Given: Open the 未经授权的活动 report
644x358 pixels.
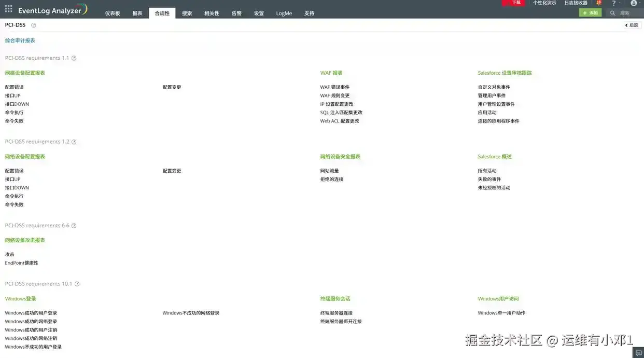Looking at the screenshot, I should coord(494,188).
